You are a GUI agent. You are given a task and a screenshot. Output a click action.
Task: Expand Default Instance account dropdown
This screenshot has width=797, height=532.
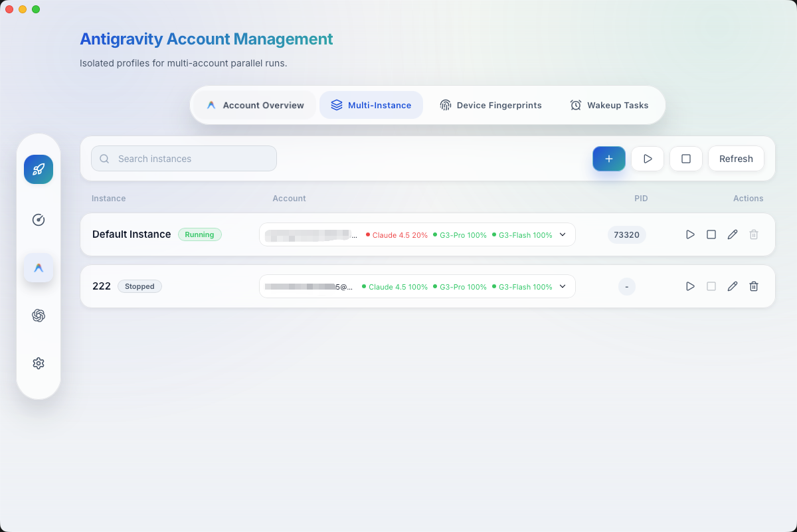563,234
